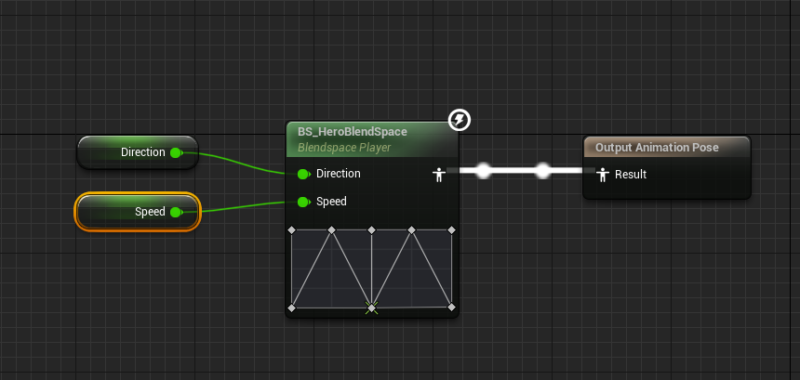Viewport: 800px width, 380px height.
Task: Click the blendspace Speed input pin
Action: click(x=304, y=202)
